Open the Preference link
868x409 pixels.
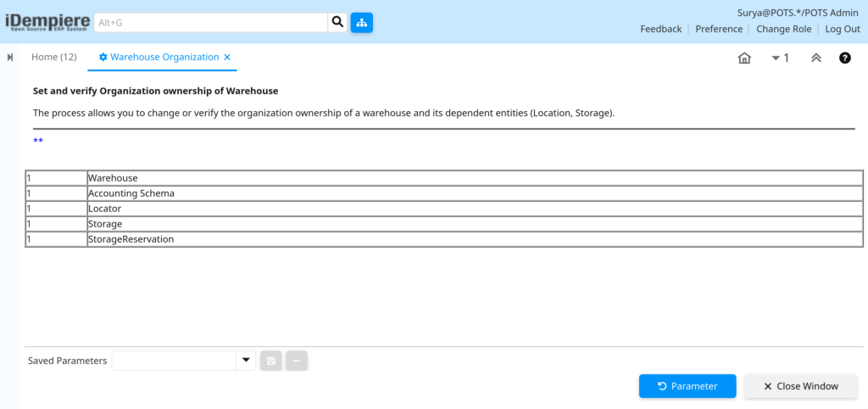tap(719, 29)
